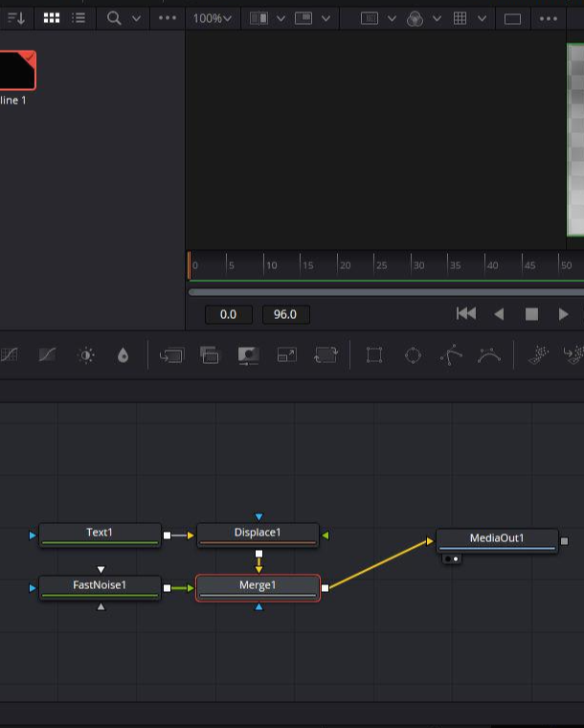Toggle MediaOut1 left viewer dot
The height and width of the screenshot is (728, 584).
click(x=448, y=559)
